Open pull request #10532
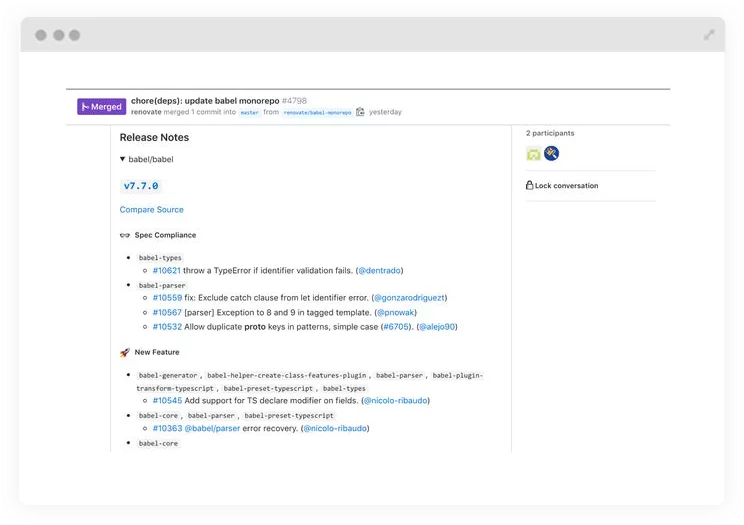This screenshot has height=525, width=744. (x=167, y=327)
